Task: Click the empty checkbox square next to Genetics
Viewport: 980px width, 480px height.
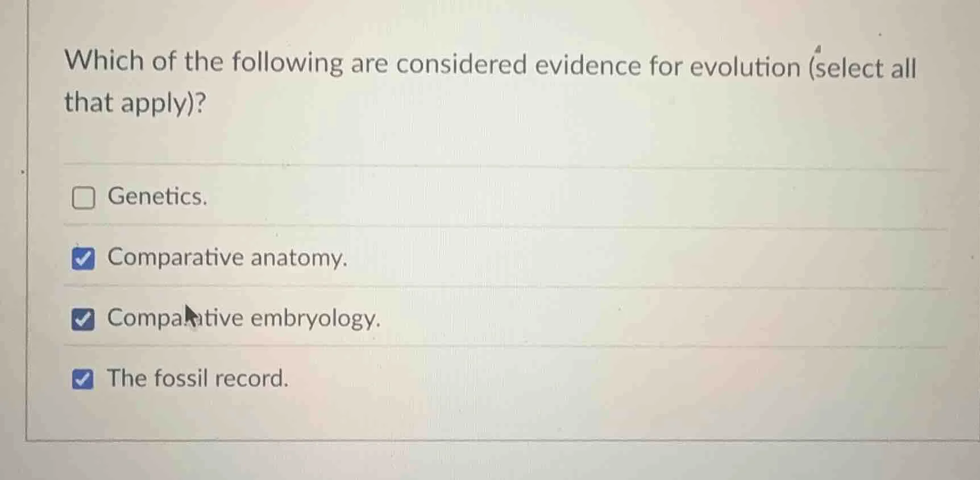Action: click(82, 198)
